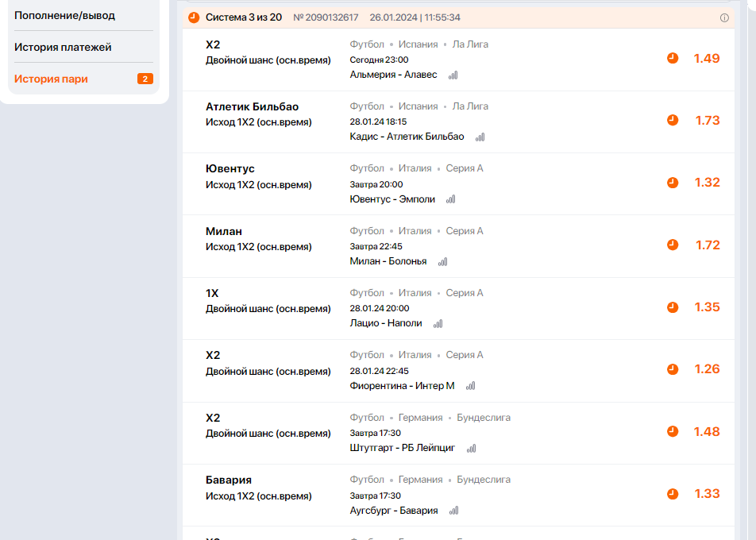Screen dimensions: 756x540
Task: Click the Атлетик Бильбао selection name
Action: (x=253, y=106)
